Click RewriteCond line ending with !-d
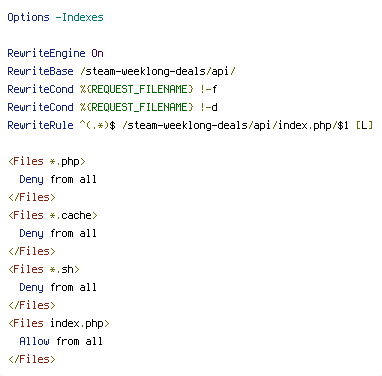This screenshot has height=376, width=382. click(x=112, y=107)
